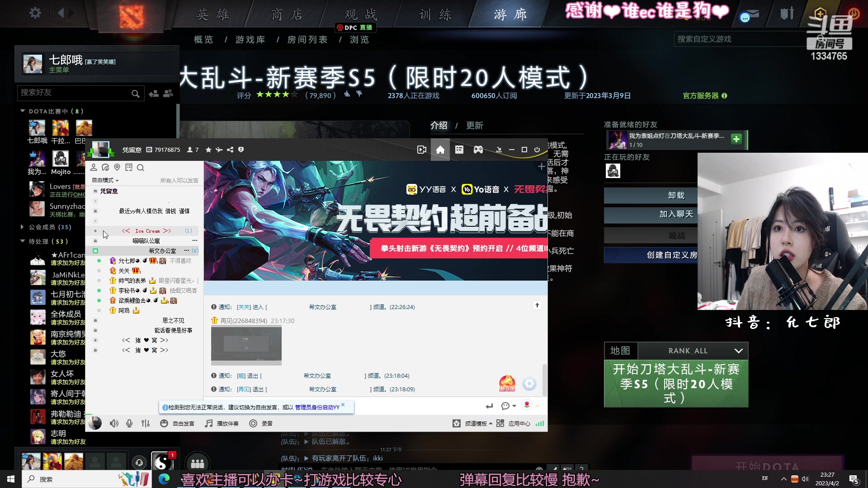Expand the 公会成员 (35) group
The width and height of the screenshot is (868, 488).
pyautogui.click(x=22, y=227)
